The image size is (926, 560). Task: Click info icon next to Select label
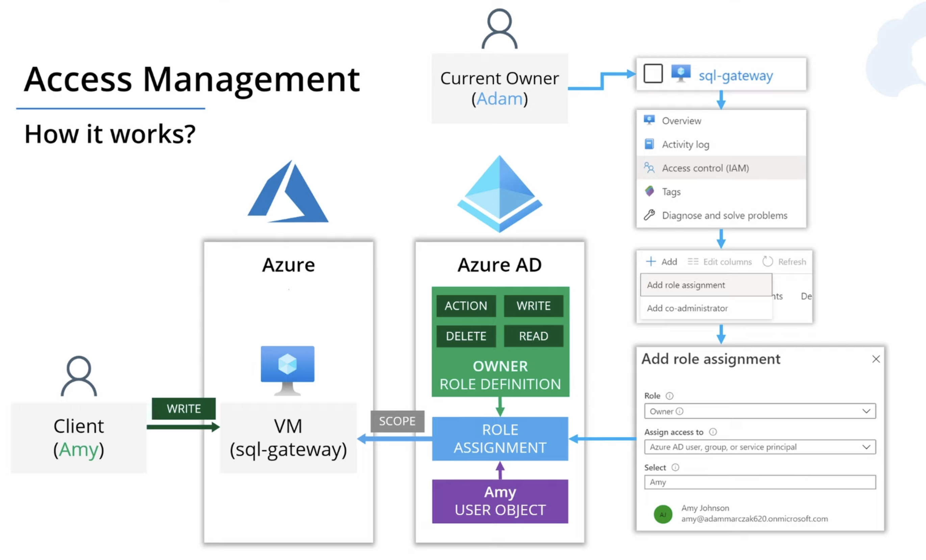(675, 467)
